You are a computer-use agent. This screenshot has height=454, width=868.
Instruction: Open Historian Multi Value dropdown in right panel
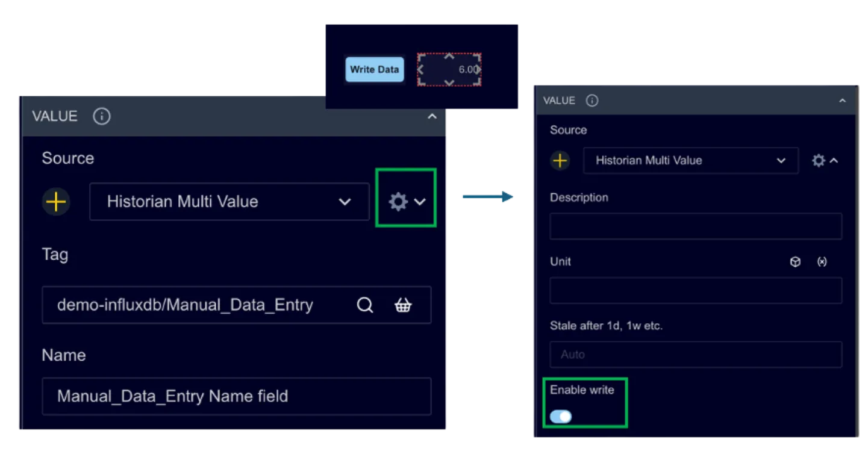click(690, 161)
